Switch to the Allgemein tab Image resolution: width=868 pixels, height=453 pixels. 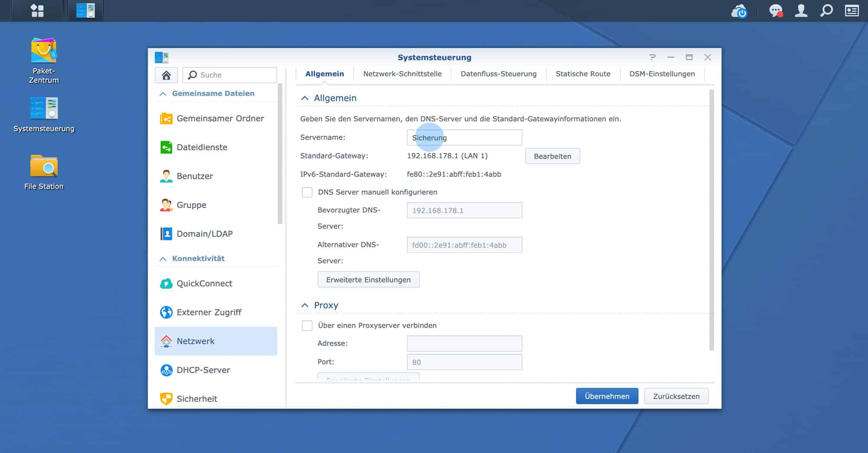point(325,74)
